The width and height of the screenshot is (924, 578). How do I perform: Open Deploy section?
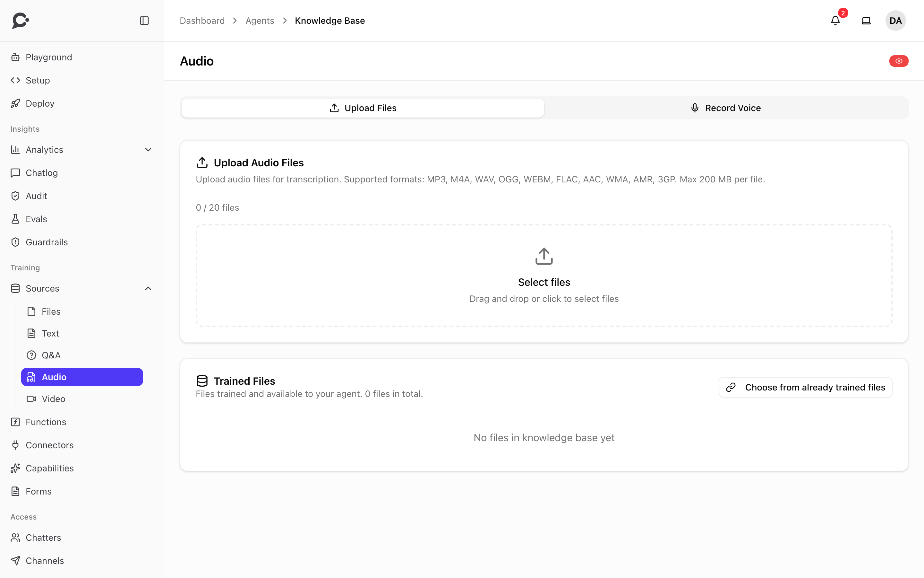(82, 104)
